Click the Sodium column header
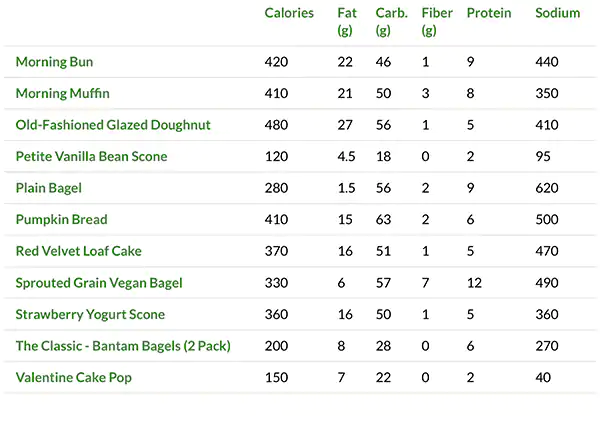This screenshot has height=447, width=600. coord(557,14)
